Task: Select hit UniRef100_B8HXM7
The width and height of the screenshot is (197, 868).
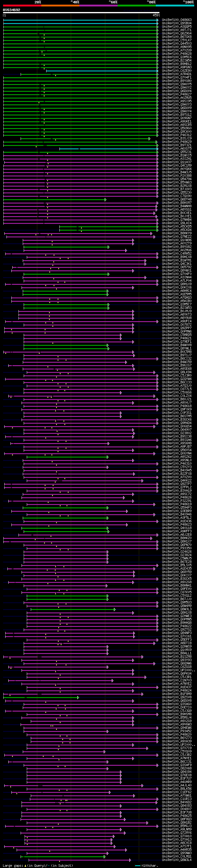Action: coord(177,203)
